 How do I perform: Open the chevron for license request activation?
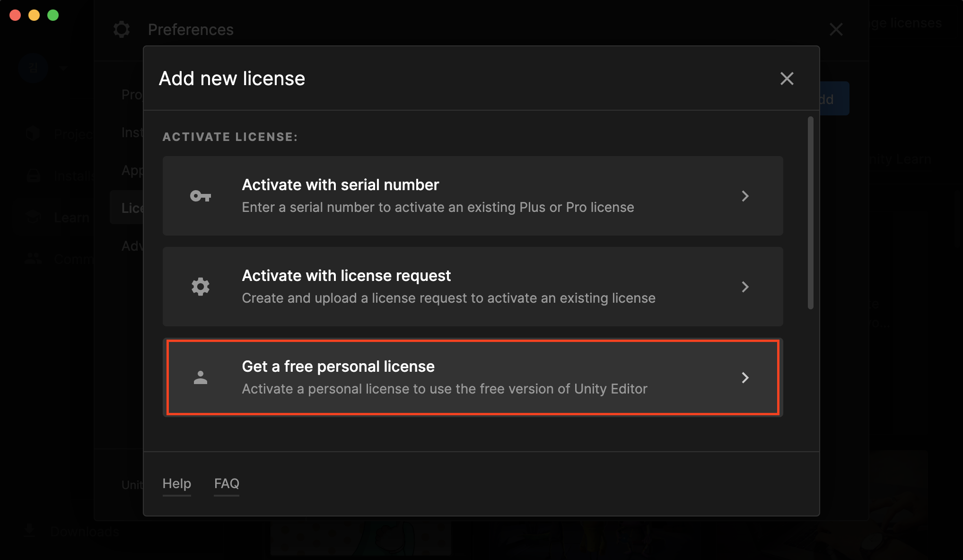[745, 287]
